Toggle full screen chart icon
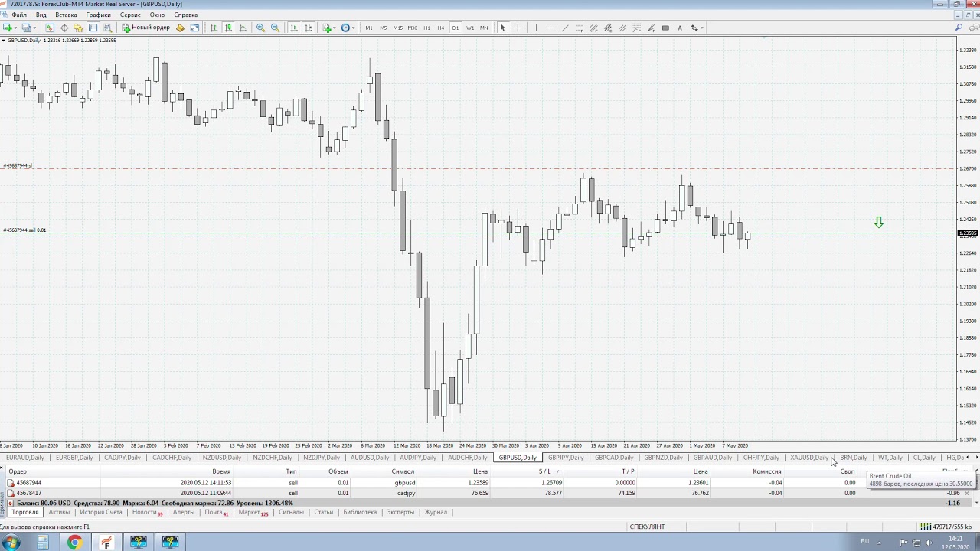Screen dimensions: 980x551 coord(194,28)
